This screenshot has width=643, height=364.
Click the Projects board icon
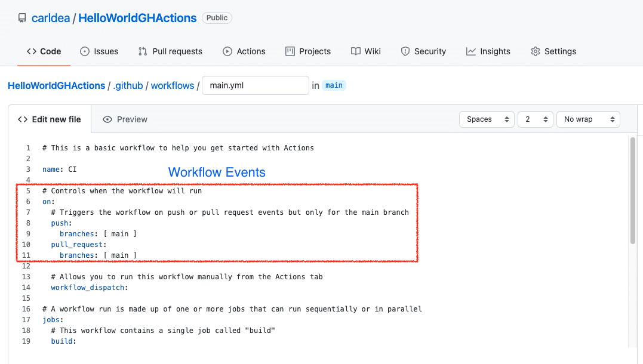(x=290, y=51)
